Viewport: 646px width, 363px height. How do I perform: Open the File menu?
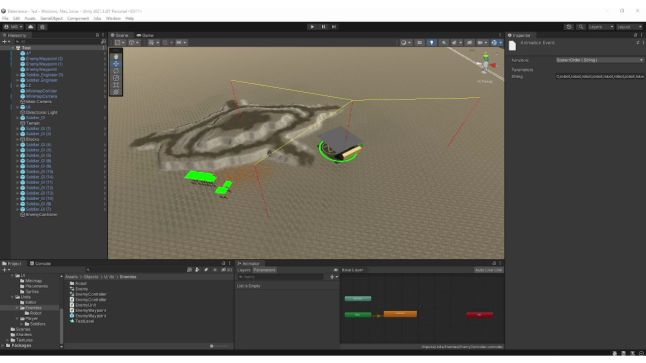click(x=5, y=19)
